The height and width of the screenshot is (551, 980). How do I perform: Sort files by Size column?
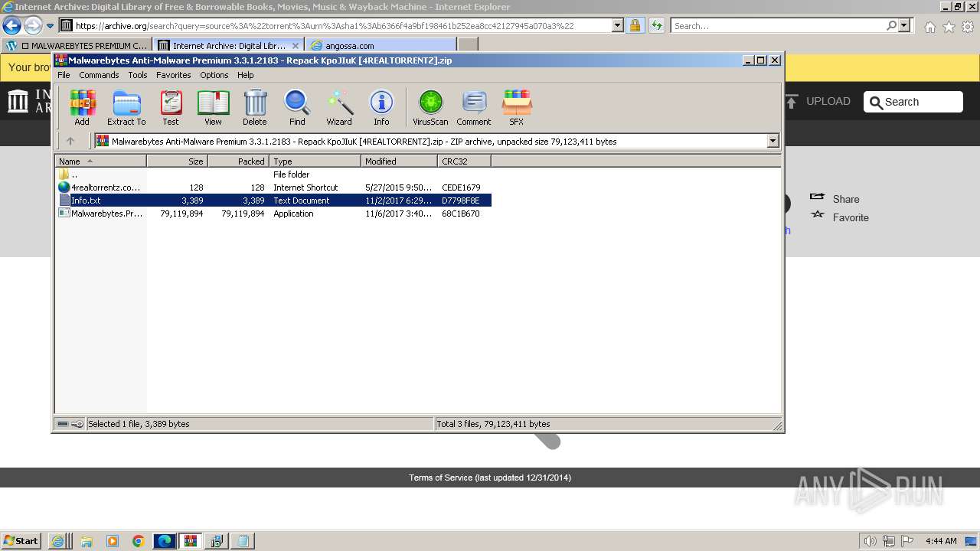click(x=177, y=161)
